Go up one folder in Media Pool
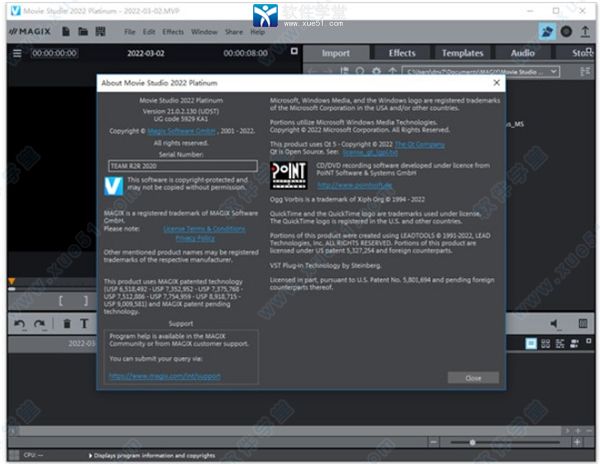The width and height of the screenshot is (600, 464). [x=392, y=72]
